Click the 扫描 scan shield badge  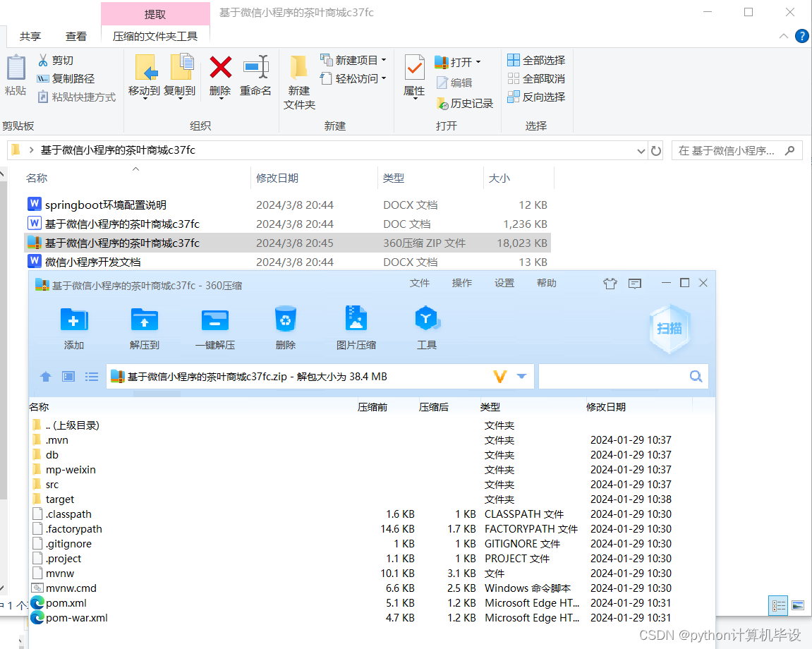(669, 329)
